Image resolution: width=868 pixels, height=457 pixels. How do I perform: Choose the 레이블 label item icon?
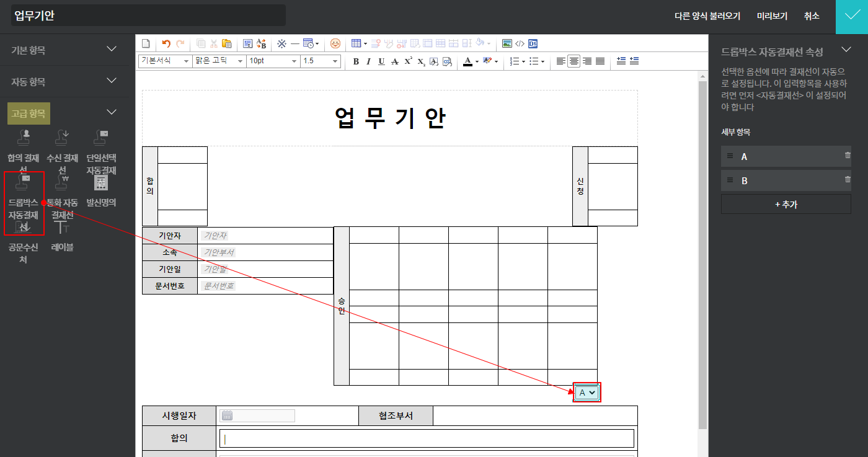pyautogui.click(x=62, y=228)
